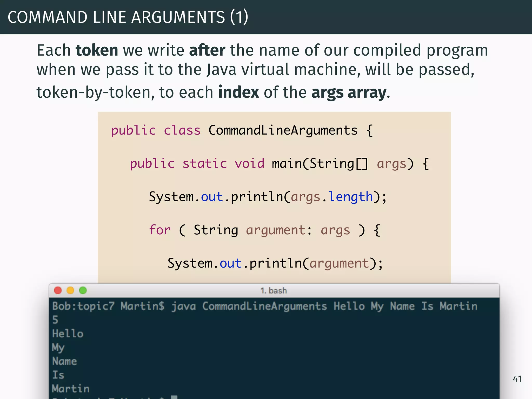Click the bold word 'after' in paragraph
This screenshot has width=532, height=399.
[x=207, y=50]
